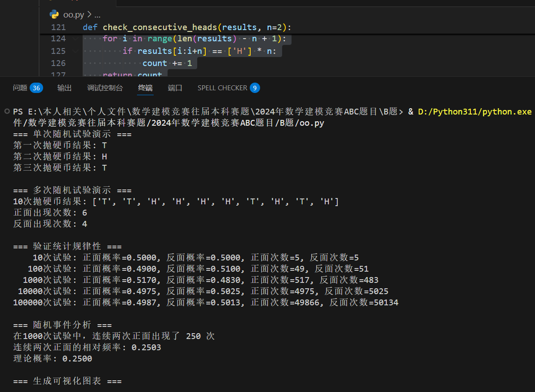The width and height of the screenshot is (535, 392).
Task: Click the '10次试验' result row
Action: pos(196,258)
